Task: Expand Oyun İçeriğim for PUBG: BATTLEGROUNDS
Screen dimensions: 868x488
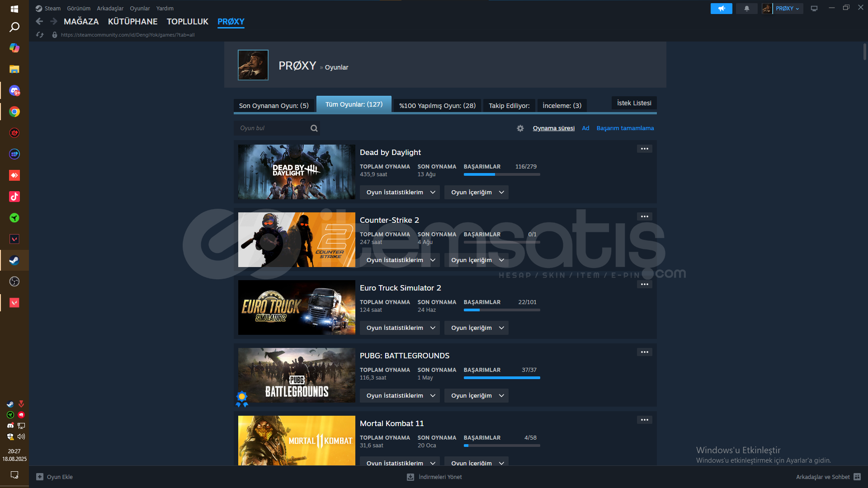Action: (x=476, y=396)
